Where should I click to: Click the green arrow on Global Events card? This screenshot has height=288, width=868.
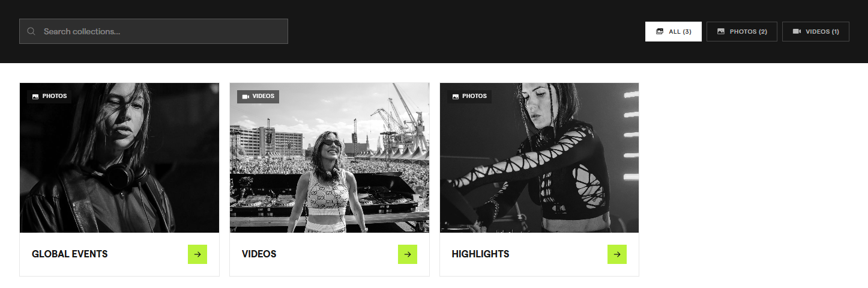click(197, 254)
